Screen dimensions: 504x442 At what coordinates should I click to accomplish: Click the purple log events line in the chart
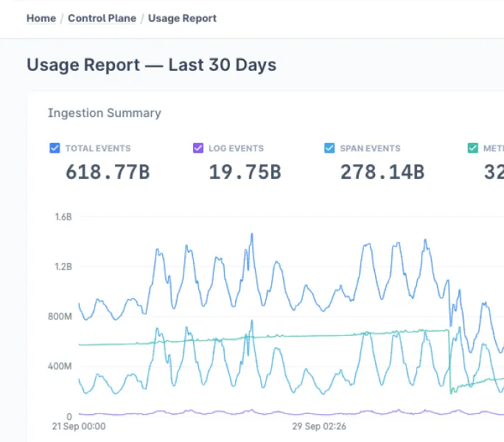click(x=221, y=413)
